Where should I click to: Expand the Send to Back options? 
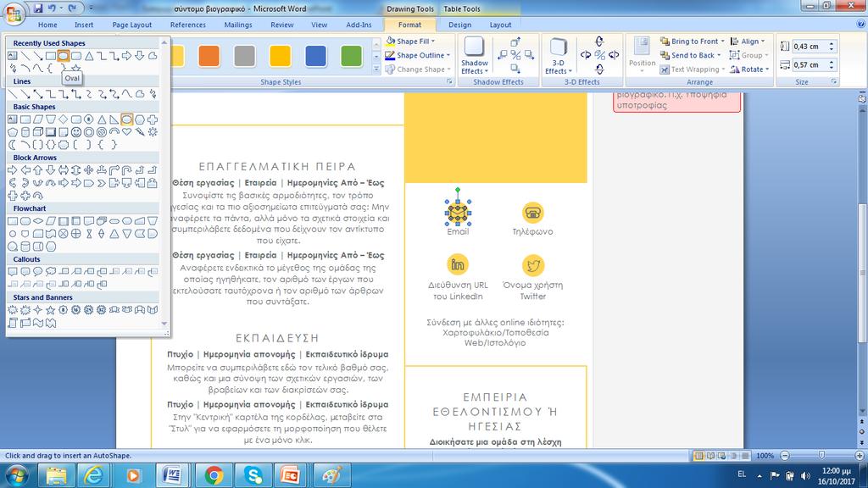click(x=719, y=55)
